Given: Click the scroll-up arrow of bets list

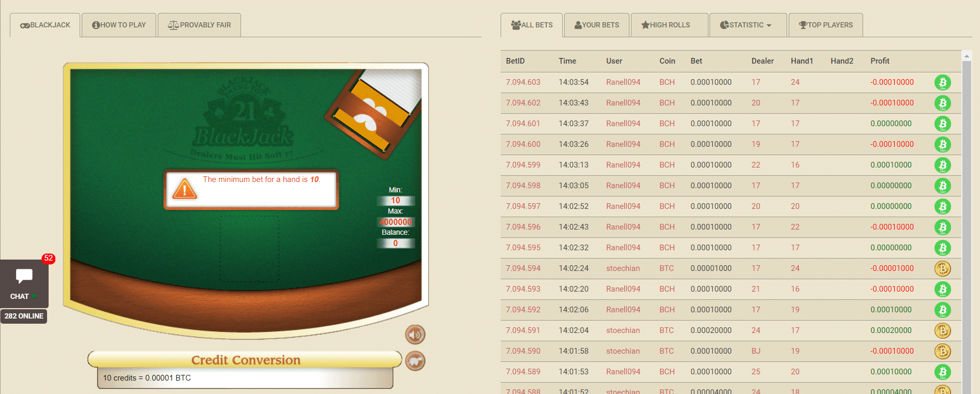Looking at the screenshot, I should click(x=966, y=56).
